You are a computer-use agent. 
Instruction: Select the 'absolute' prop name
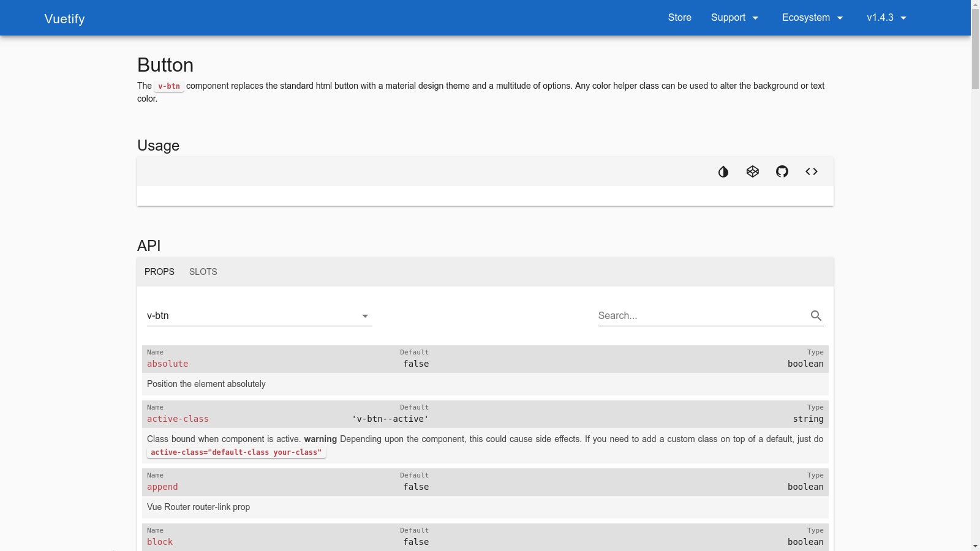167,364
